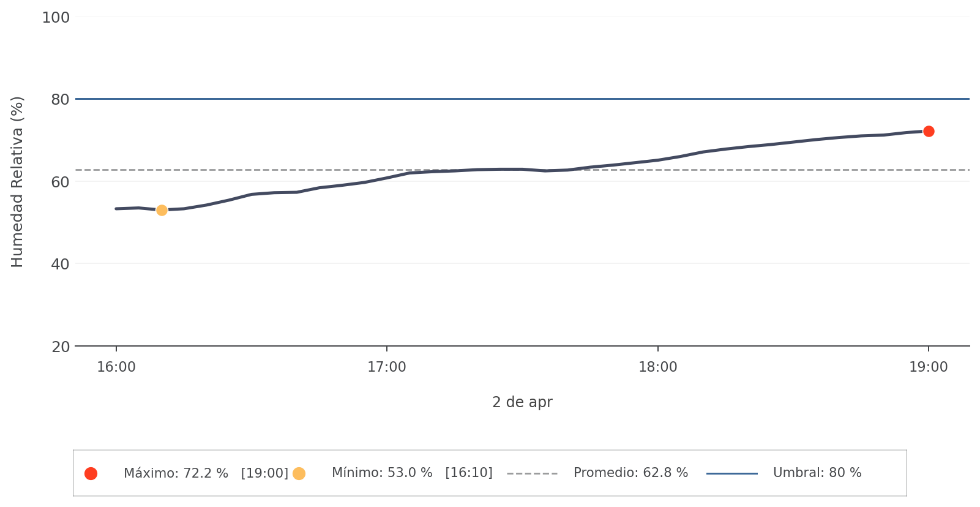Select the 19:00 x-axis tick label
Screen dimensions: 980x507
pos(929,367)
